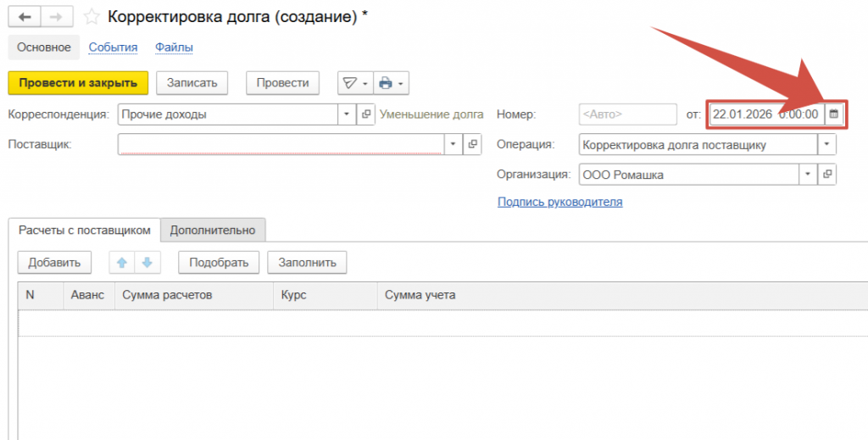Expand the Организация dropdown list
Image resolution: width=868 pixels, height=440 pixels.
pyautogui.click(x=808, y=175)
